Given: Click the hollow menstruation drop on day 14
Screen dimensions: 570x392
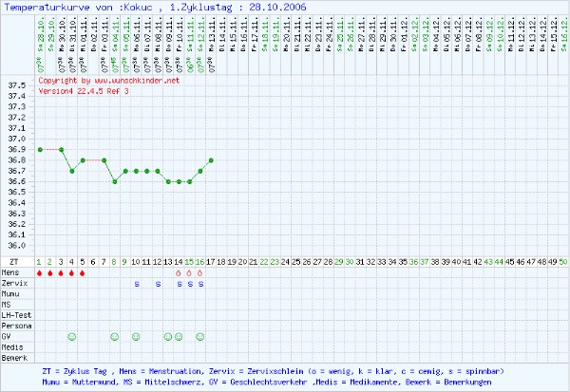Looking at the screenshot, I should pos(179,273).
